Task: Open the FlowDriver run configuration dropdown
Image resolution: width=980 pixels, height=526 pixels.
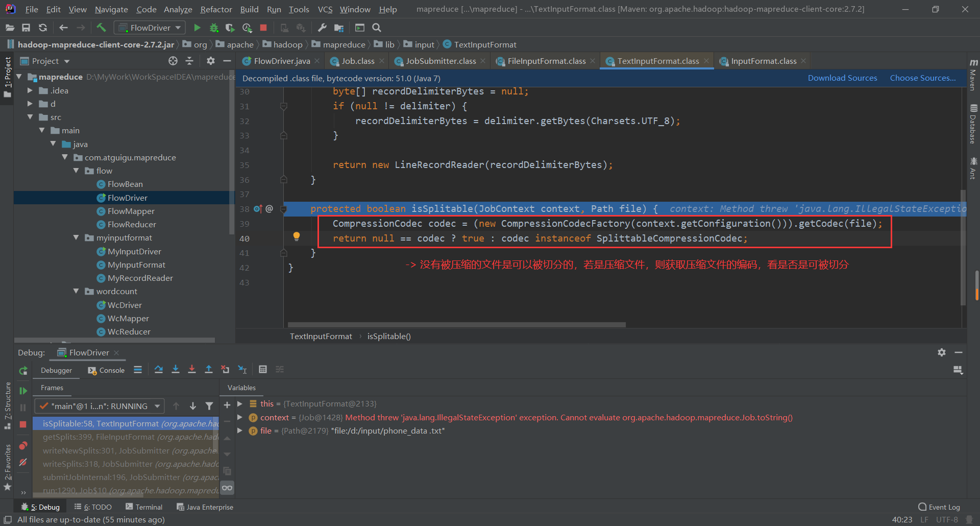Action: pyautogui.click(x=150, y=28)
